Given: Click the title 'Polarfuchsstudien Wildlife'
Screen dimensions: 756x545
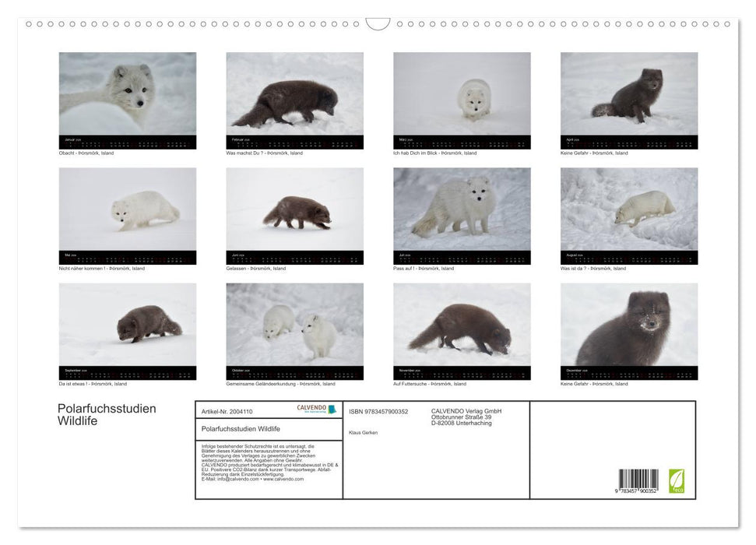Looking at the screenshot, I should 104,414.
